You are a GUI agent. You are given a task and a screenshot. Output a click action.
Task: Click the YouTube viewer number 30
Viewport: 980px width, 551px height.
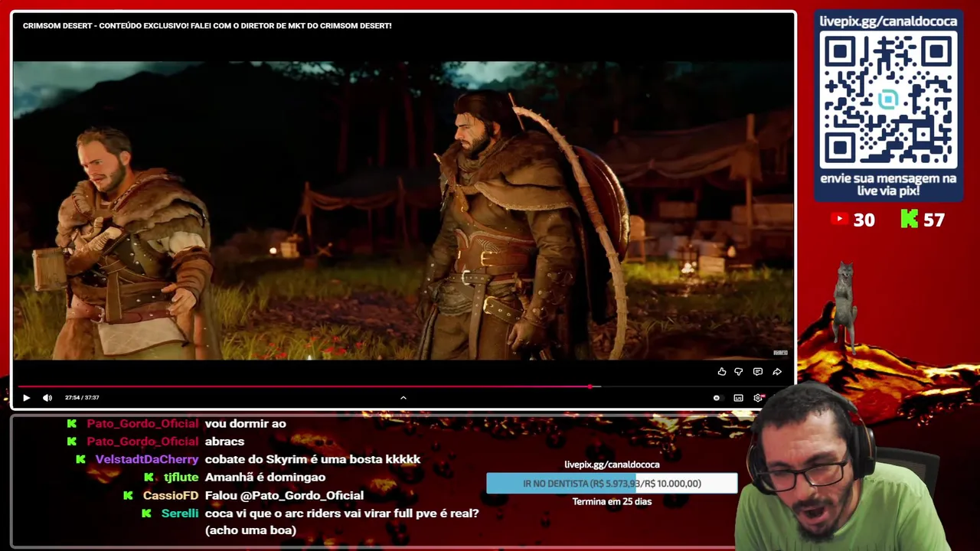point(864,220)
